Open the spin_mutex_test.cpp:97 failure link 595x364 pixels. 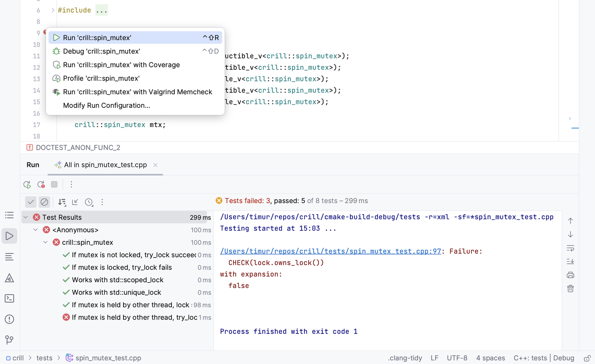tap(331, 251)
